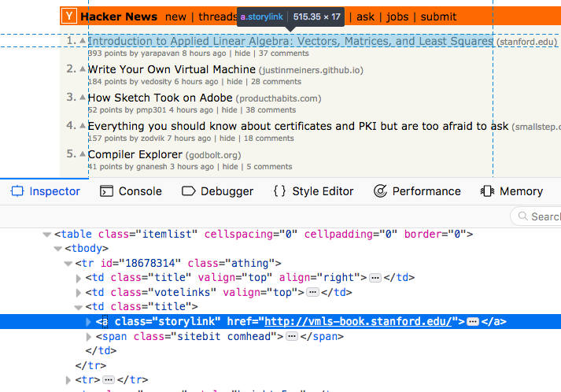This screenshot has height=392, width=561.
Task: Open the How Sketch Took on Adobe story
Action: tap(161, 98)
